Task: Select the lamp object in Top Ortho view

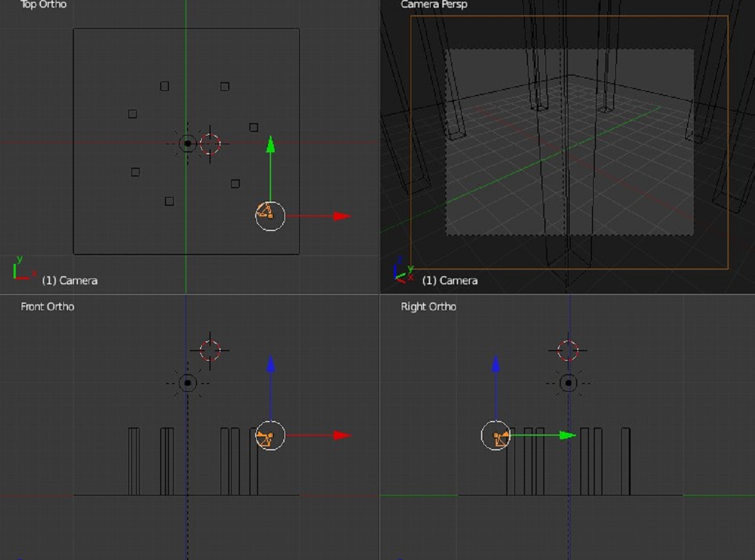Action: point(188,143)
